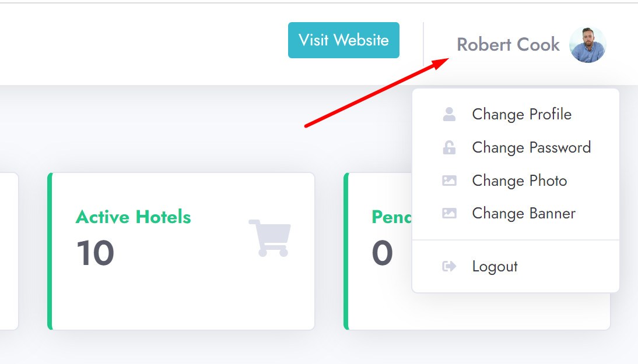The height and width of the screenshot is (364, 638).
Task: Click the Visit Website button
Action: [x=343, y=40]
